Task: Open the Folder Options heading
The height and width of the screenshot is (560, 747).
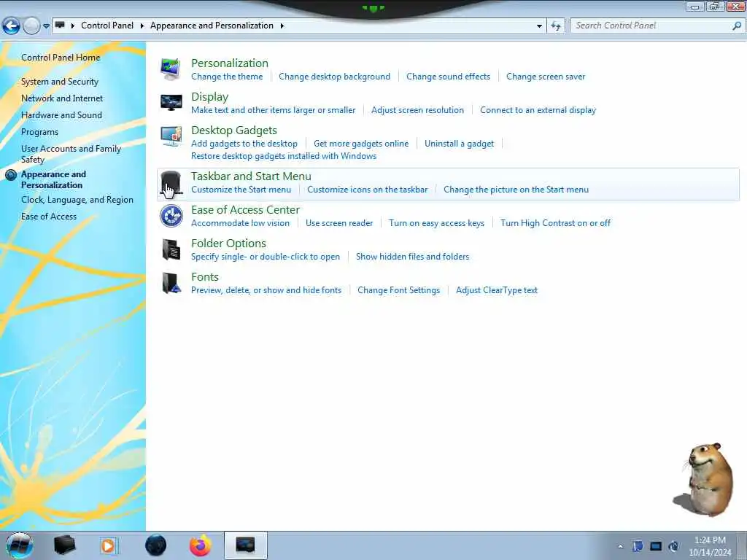Action: tap(228, 244)
